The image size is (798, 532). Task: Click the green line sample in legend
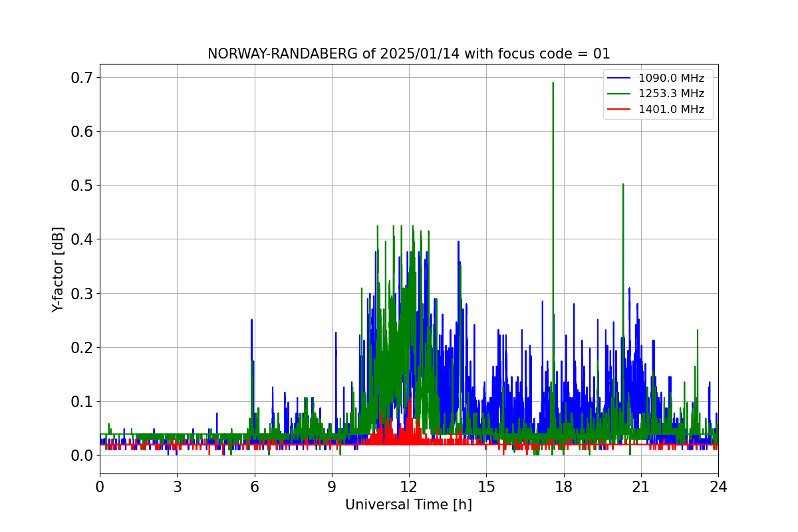click(620, 94)
